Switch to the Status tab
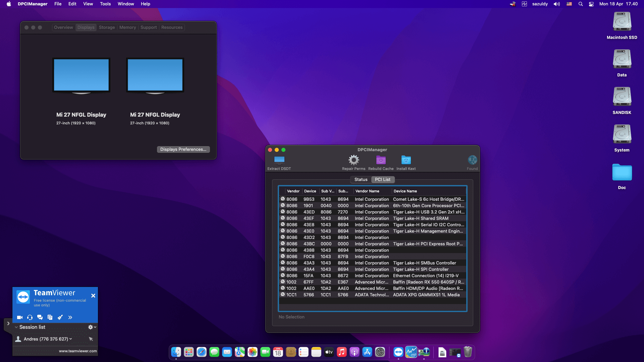644x362 pixels. [x=361, y=180]
